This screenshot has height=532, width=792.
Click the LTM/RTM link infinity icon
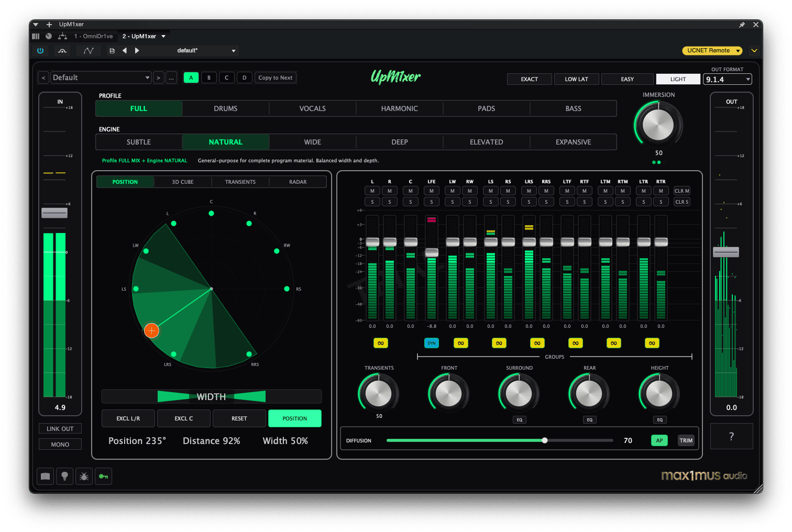coord(614,343)
